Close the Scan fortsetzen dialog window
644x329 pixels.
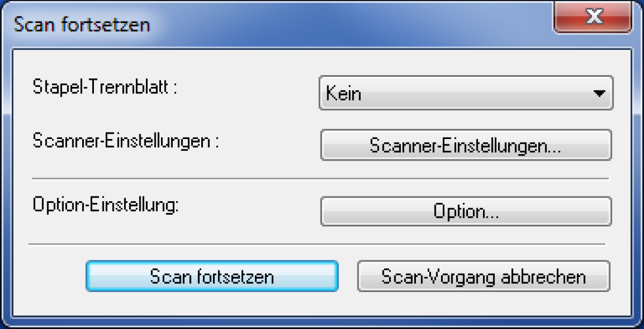[x=593, y=19]
